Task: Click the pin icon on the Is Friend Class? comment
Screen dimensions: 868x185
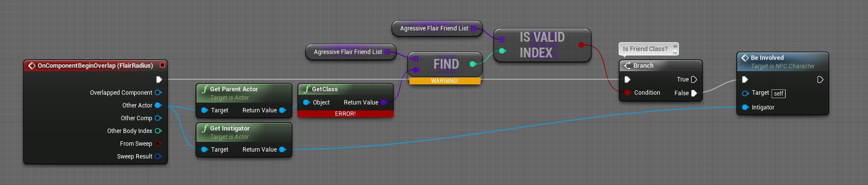Action: [x=675, y=47]
